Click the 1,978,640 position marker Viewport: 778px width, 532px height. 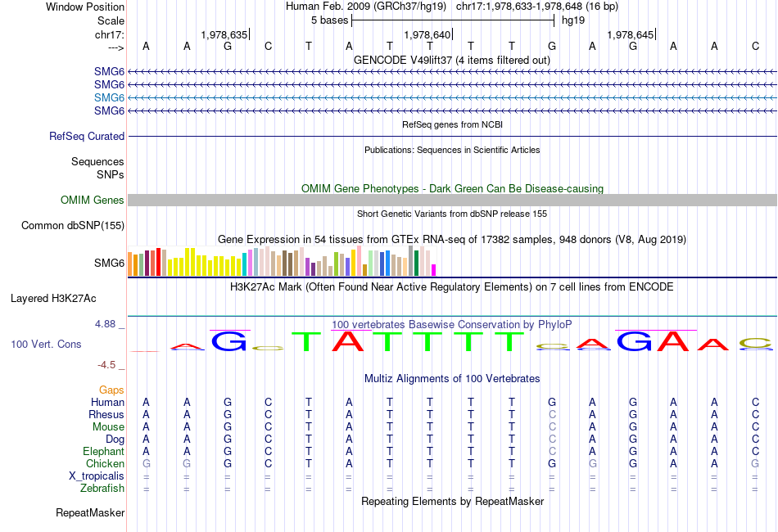[x=427, y=34]
